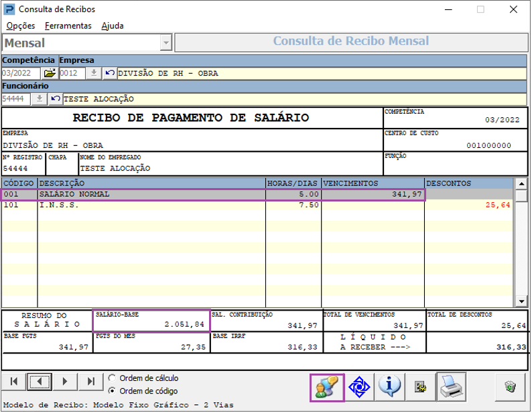Open the Opções menu
The image size is (532, 413).
coord(21,25)
